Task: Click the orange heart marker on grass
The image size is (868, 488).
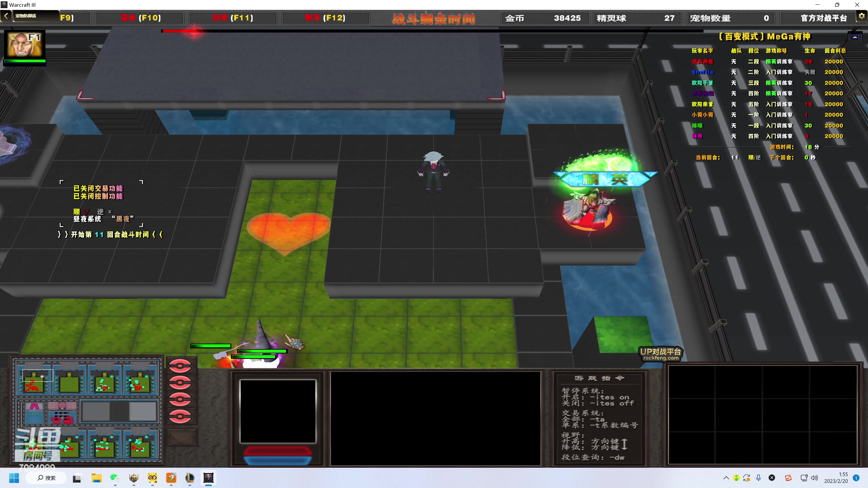Action: pyautogui.click(x=288, y=233)
